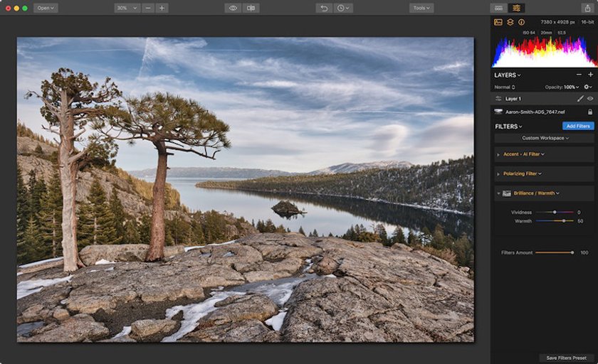
Task: Click the histogram graph
Action: coord(544,52)
